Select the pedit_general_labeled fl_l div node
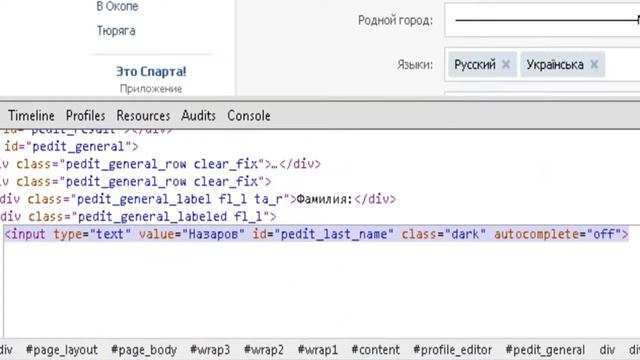Viewport: 640px width, 360px height. 138,216
